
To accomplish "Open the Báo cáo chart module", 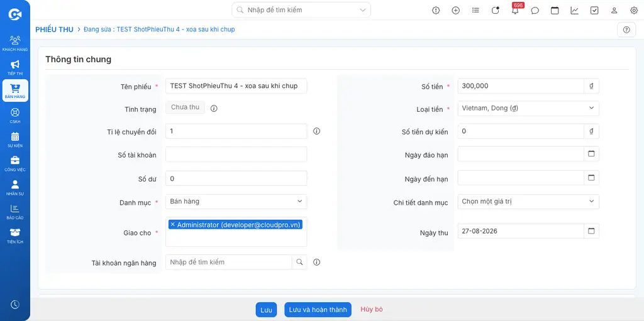I will (x=15, y=212).
